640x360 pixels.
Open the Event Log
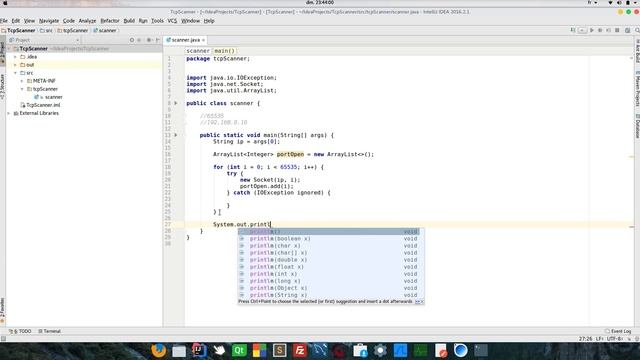(618, 331)
